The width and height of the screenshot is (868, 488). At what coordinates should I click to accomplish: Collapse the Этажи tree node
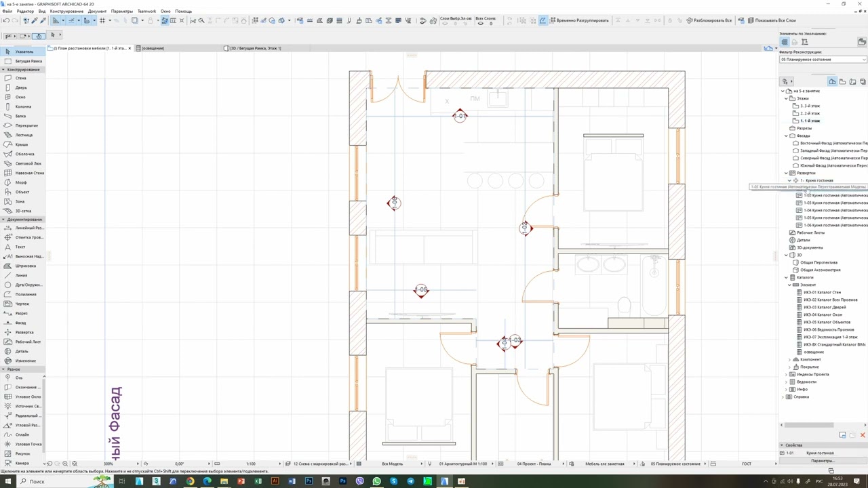(x=787, y=98)
